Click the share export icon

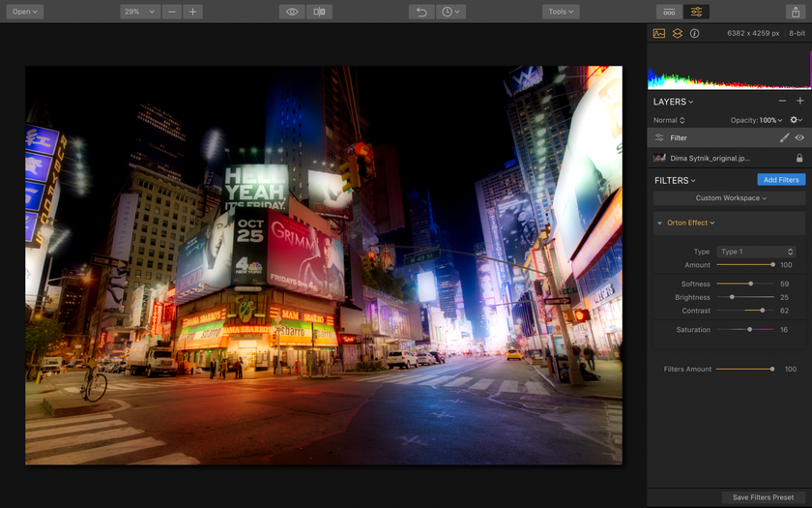(x=796, y=12)
